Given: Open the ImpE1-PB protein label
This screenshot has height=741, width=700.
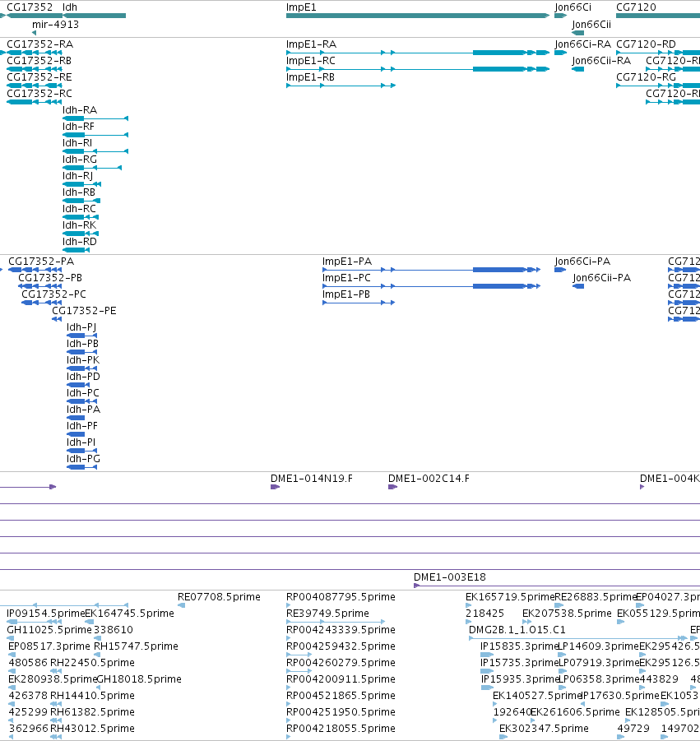Looking at the screenshot, I should coord(346,294).
